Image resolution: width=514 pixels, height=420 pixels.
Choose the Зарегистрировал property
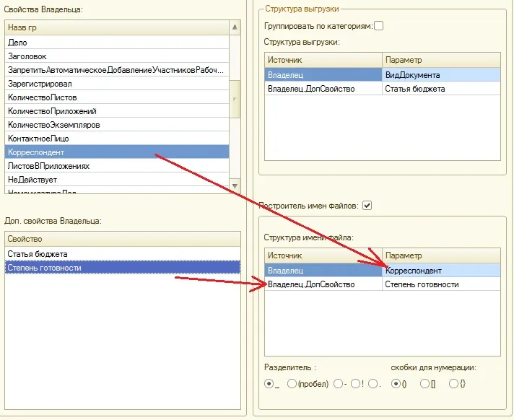coord(117,84)
